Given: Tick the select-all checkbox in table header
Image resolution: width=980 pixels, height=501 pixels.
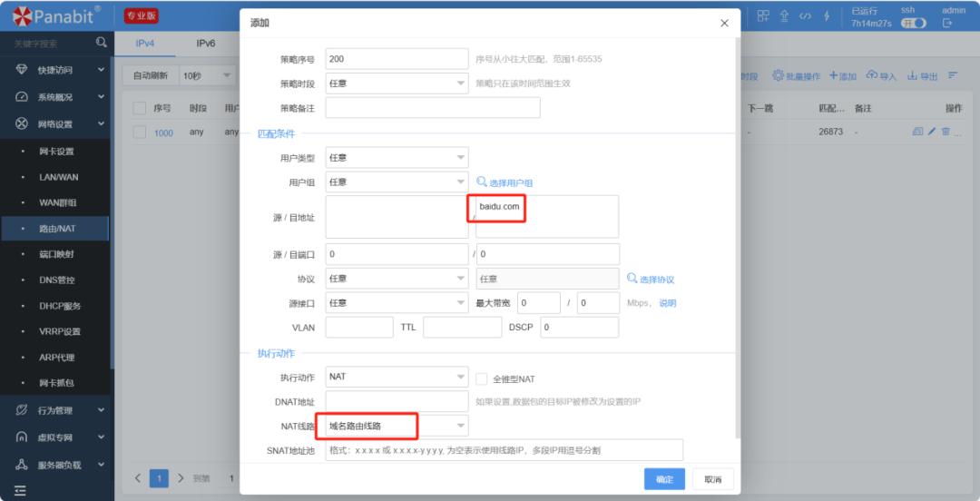Looking at the screenshot, I should click(x=140, y=108).
